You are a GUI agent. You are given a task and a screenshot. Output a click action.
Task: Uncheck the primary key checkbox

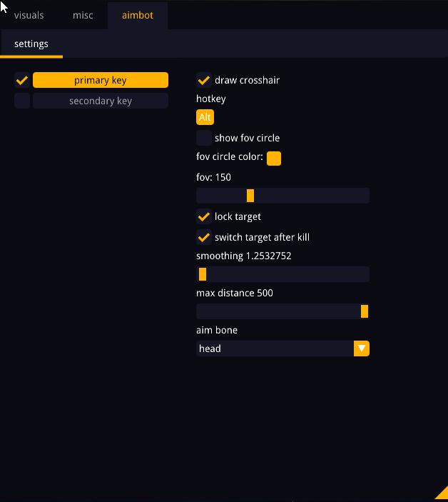pyautogui.click(x=22, y=80)
